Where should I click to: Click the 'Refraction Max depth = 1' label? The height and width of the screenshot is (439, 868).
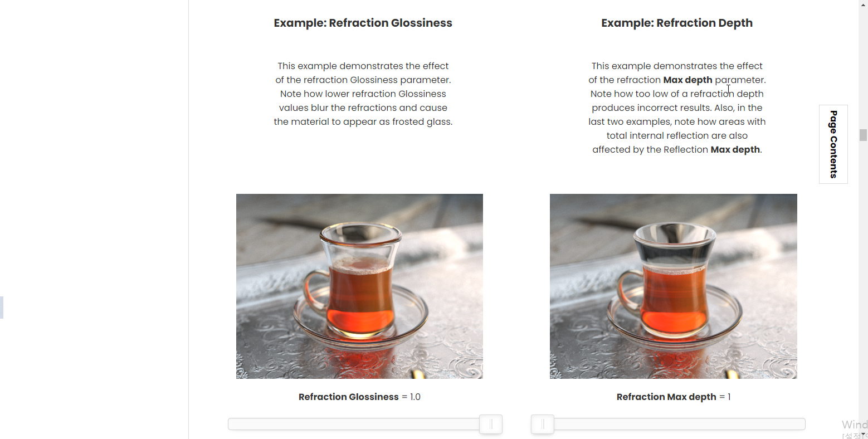click(674, 397)
